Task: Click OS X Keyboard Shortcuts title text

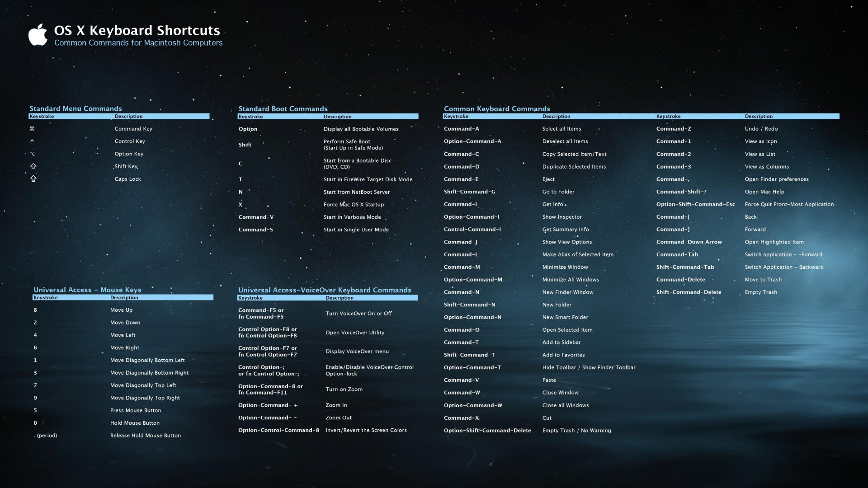Action: (137, 30)
